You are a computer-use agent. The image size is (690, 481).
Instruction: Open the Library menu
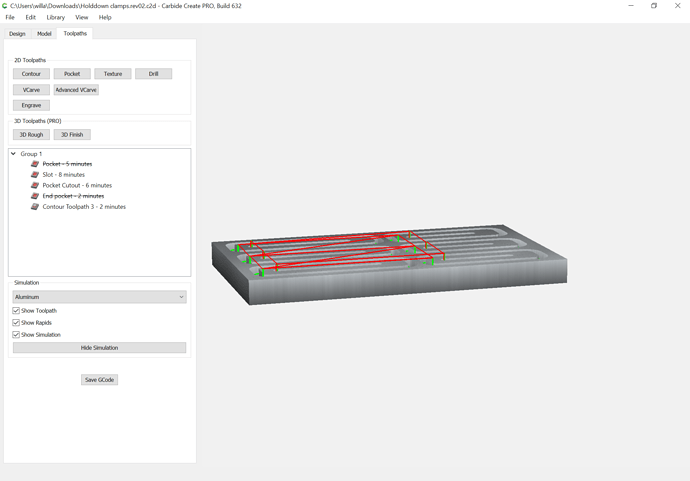(55, 17)
